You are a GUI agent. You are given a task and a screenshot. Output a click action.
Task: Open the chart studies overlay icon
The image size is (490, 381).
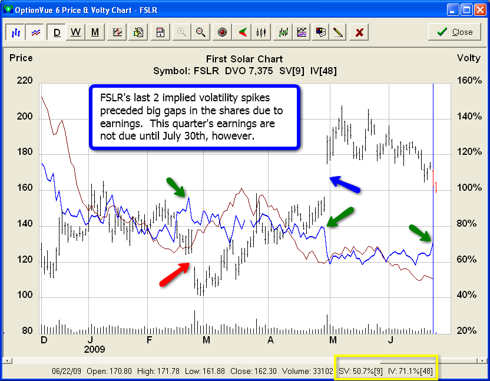(x=302, y=32)
